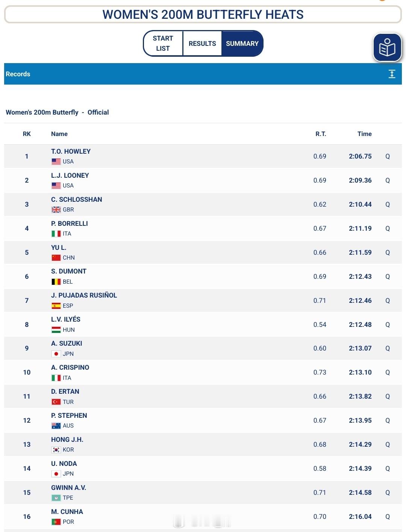Switch to the Start List tab

click(163, 44)
